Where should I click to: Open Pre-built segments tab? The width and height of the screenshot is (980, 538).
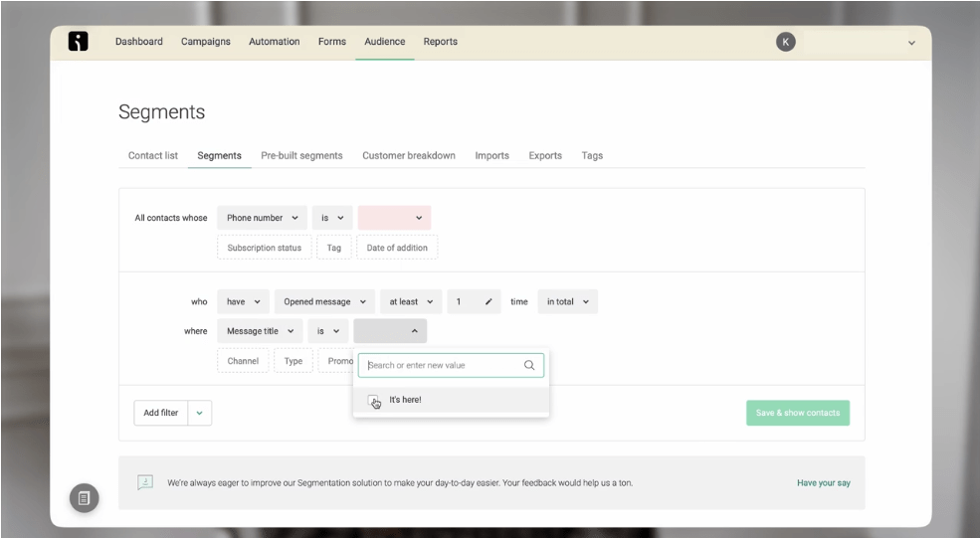tap(301, 155)
